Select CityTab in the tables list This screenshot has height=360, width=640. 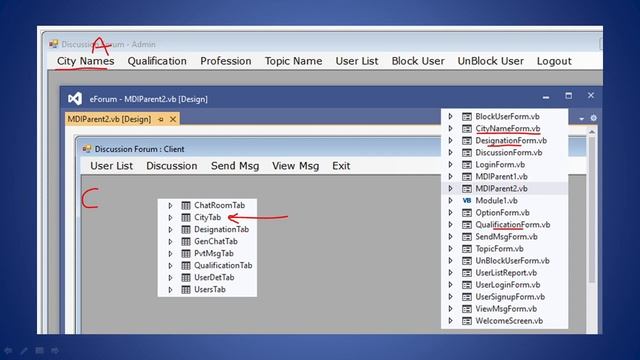(207, 218)
